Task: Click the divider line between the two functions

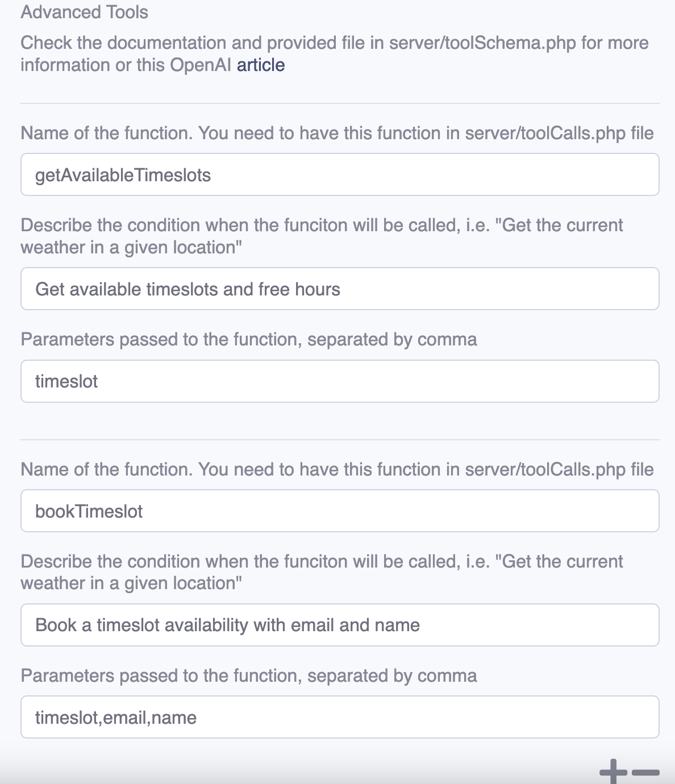Action: pos(340,439)
